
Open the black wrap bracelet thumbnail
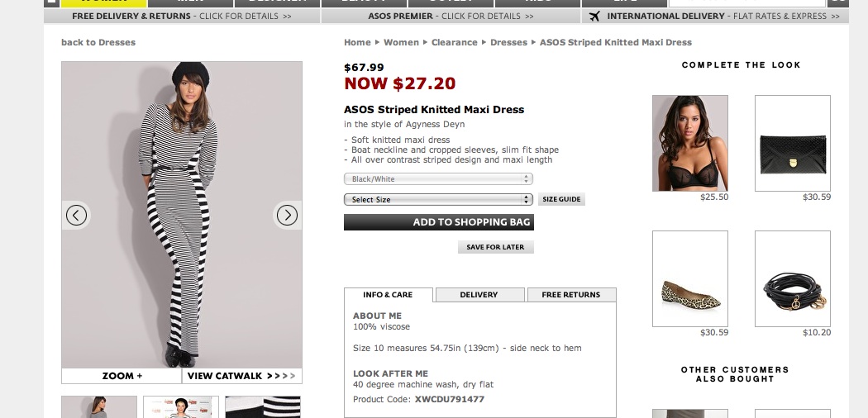tap(792, 278)
